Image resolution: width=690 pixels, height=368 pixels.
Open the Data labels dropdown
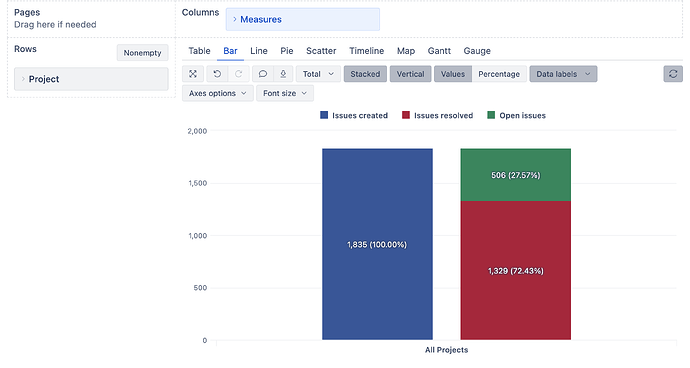click(563, 74)
